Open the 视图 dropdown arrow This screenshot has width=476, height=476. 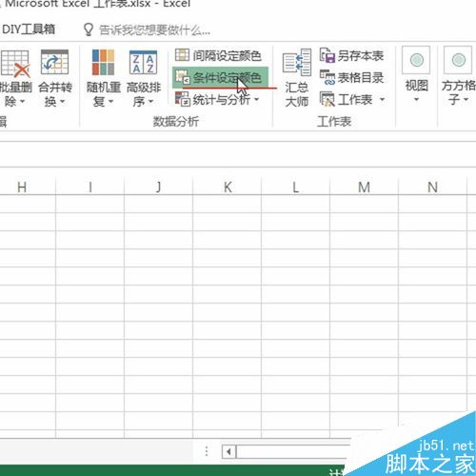pos(416,99)
